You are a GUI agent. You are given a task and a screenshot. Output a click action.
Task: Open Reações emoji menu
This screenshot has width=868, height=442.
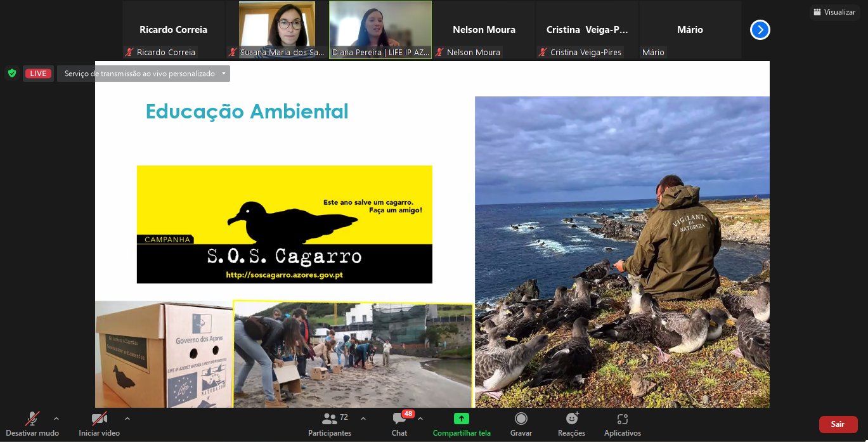coord(571,419)
